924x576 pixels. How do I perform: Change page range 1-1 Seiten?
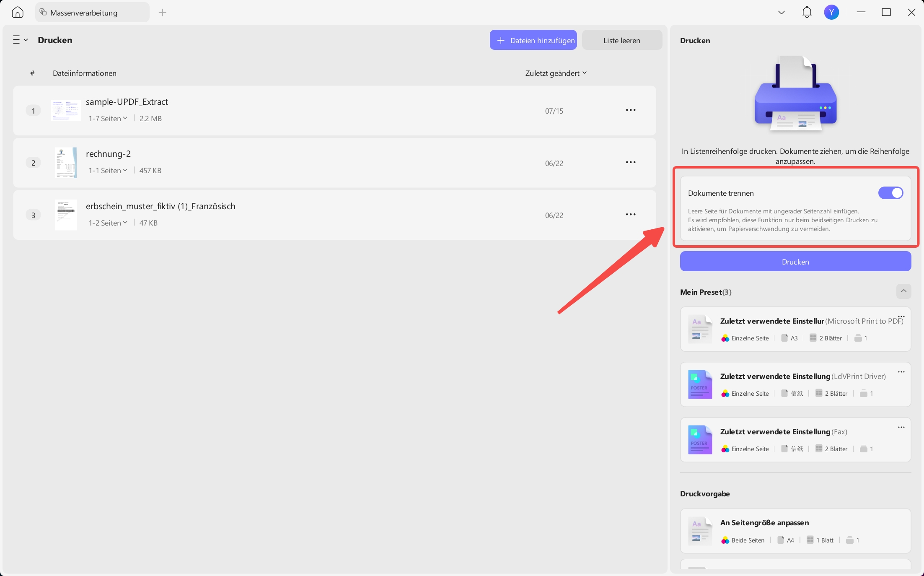pos(108,171)
